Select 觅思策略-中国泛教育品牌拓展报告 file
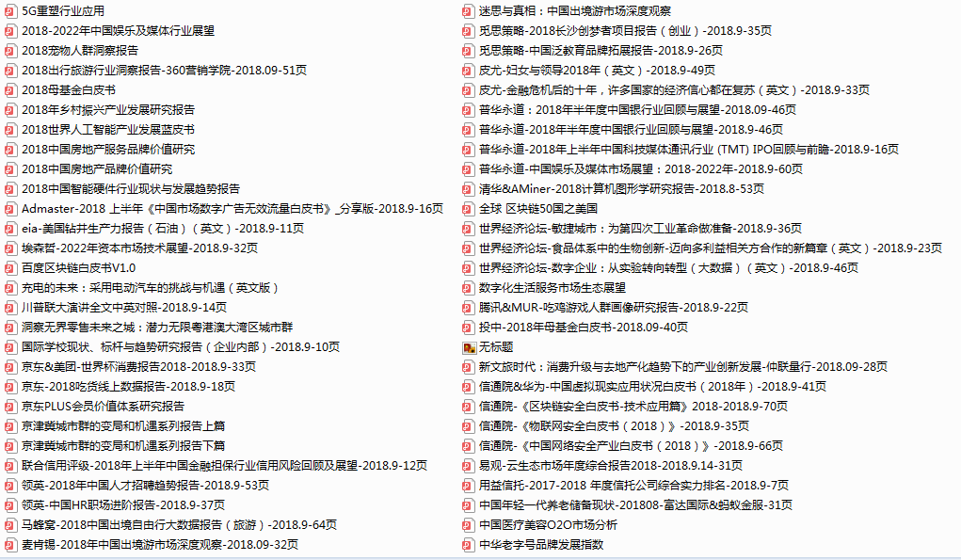This screenshot has height=560, width=961. tap(601, 51)
